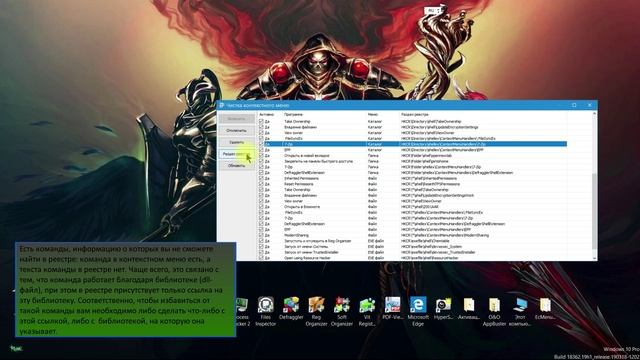Click the vertical scrollbar thumb

click(594, 212)
